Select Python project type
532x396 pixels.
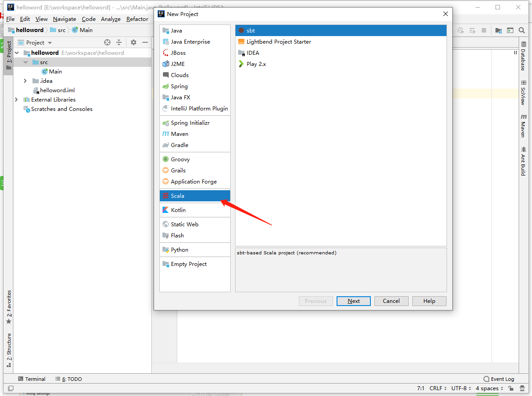195,250
